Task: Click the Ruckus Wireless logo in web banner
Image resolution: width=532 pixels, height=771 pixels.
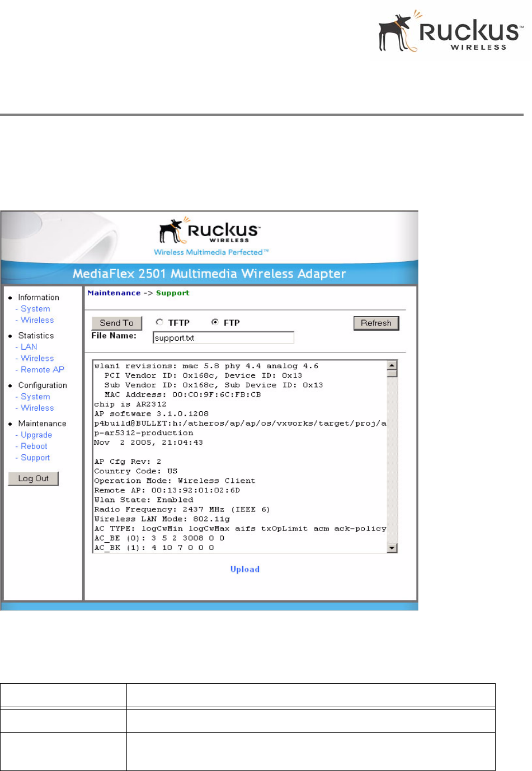Action: pyautogui.click(x=210, y=231)
